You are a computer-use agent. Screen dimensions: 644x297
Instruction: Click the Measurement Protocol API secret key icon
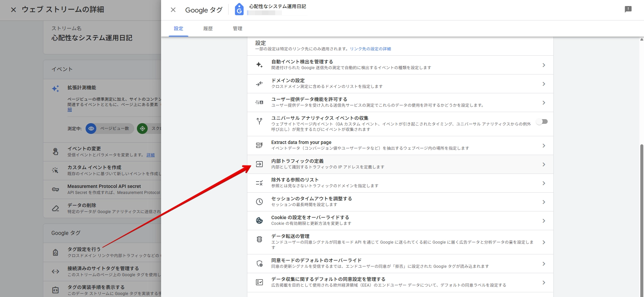tap(55, 189)
